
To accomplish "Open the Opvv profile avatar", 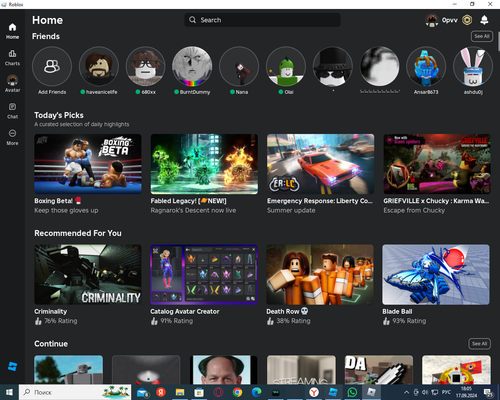I will point(432,20).
